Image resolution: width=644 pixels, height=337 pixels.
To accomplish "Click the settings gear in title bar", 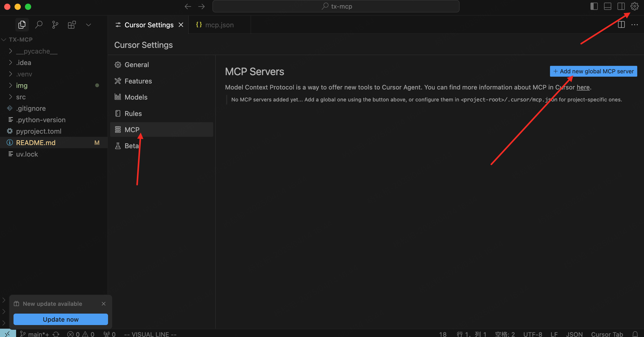I will click(634, 6).
